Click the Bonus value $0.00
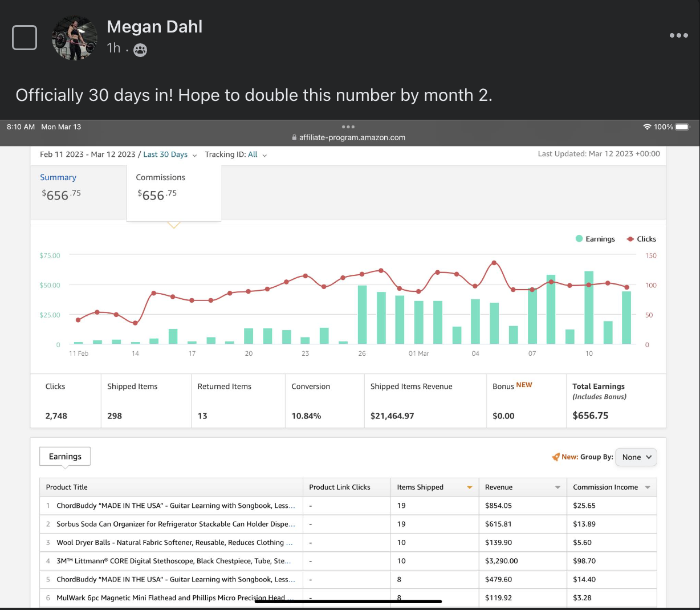Screen dimensions: 700x610 coord(503,416)
